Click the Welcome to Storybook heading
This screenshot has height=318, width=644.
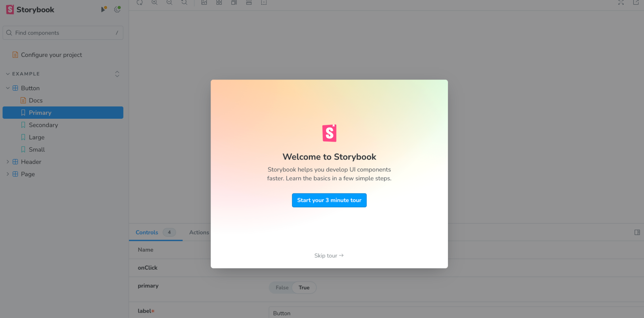click(329, 157)
